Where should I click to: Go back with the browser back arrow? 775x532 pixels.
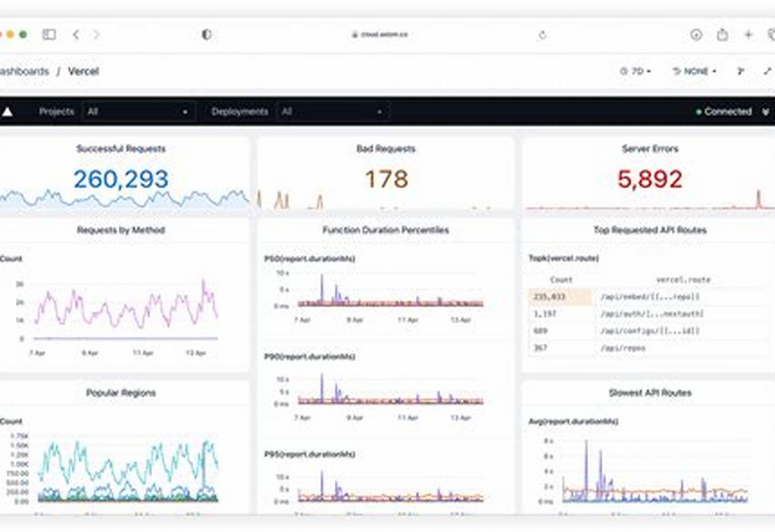(76, 34)
